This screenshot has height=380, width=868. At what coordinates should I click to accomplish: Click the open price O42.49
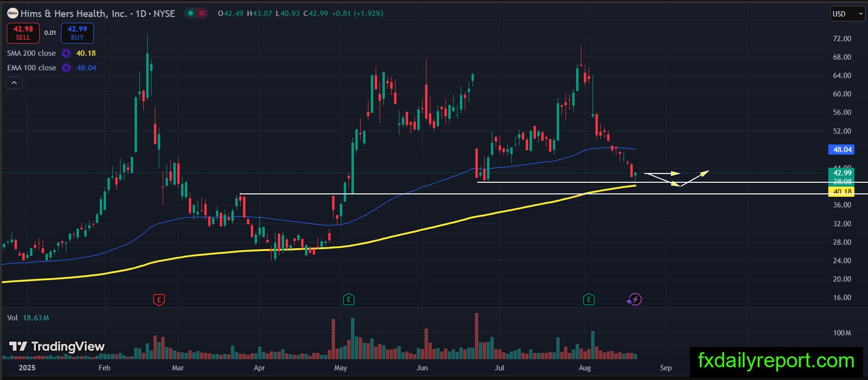(230, 14)
